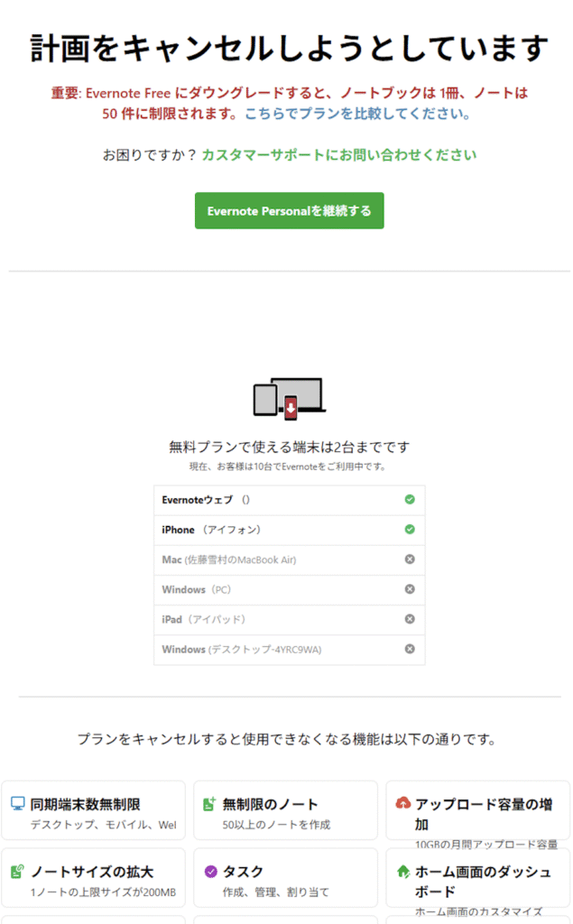The height and width of the screenshot is (924, 573).
Task: Select the Windows (デスクトップ-4YRC9WA) row text
Action: pyautogui.click(x=242, y=650)
